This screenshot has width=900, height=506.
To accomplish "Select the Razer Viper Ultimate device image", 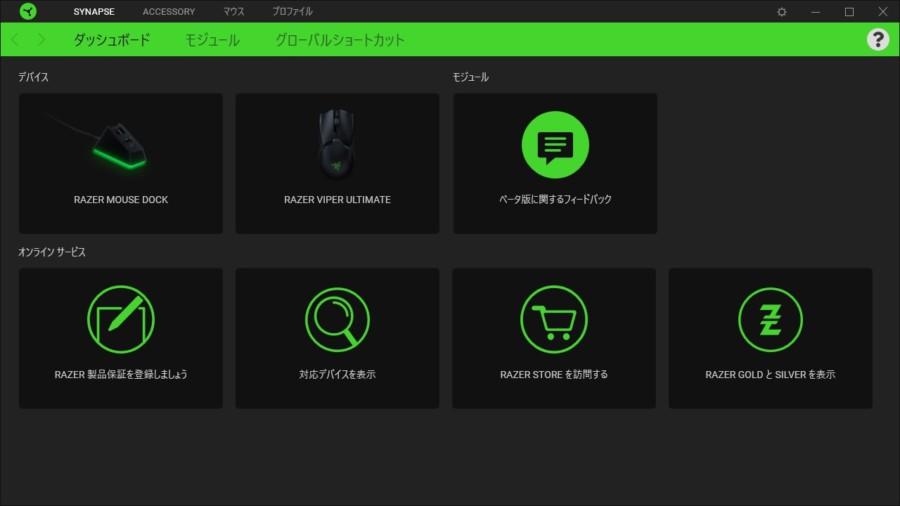I will [337, 142].
